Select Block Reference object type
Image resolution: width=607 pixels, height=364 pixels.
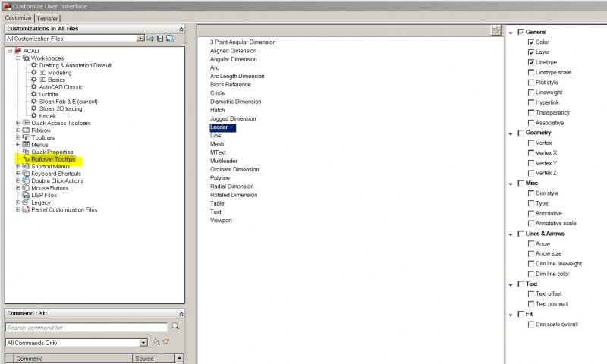(231, 85)
